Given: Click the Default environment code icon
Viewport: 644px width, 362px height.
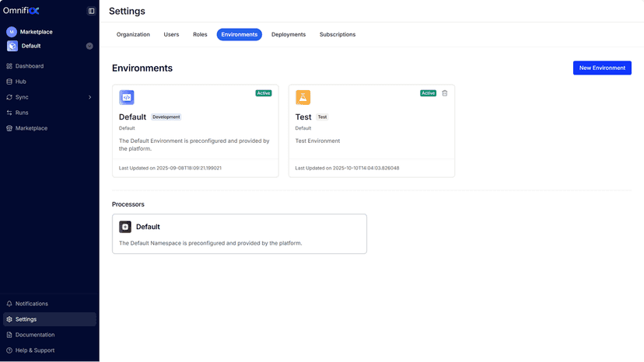Looking at the screenshot, I should tap(127, 97).
